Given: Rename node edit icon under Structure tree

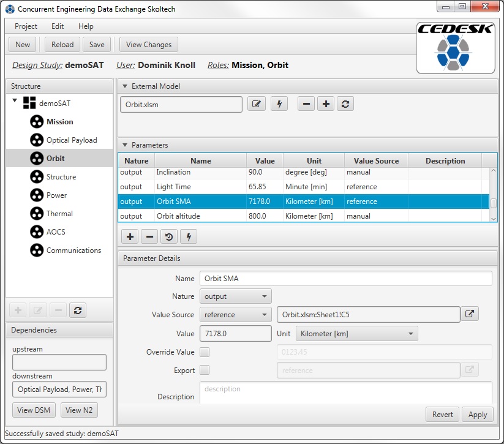Looking at the screenshot, I should (x=38, y=310).
